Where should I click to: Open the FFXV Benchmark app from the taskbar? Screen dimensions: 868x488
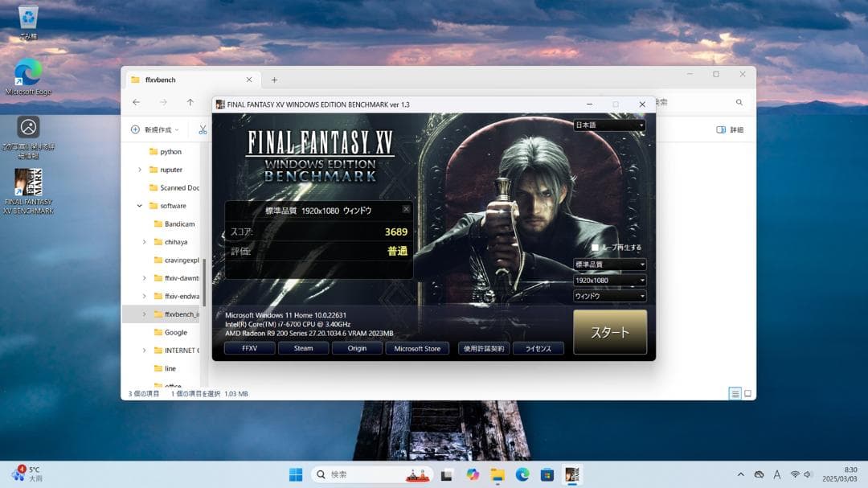point(572,474)
